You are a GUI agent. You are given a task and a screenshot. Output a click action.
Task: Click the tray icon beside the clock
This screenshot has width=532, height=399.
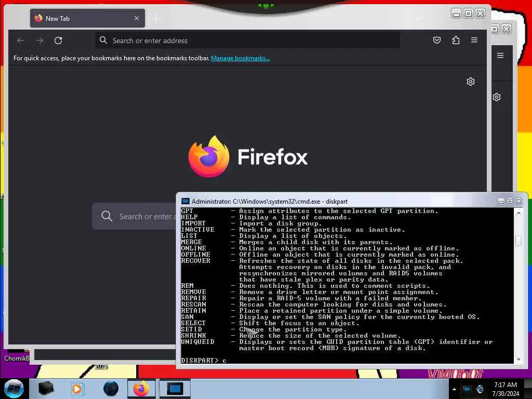[x=480, y=389]
